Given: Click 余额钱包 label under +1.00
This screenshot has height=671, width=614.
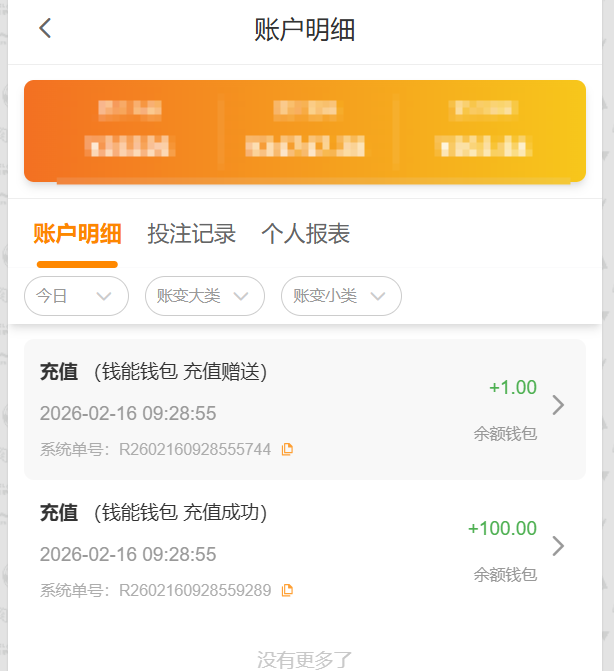Looking at the screenshot, I should (505, 434).
